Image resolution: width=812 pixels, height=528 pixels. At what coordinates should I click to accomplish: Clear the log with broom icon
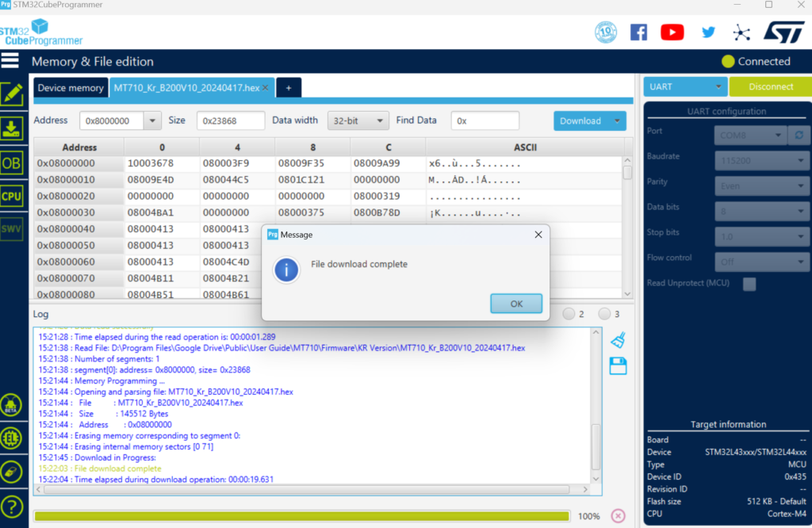(619, 340)
